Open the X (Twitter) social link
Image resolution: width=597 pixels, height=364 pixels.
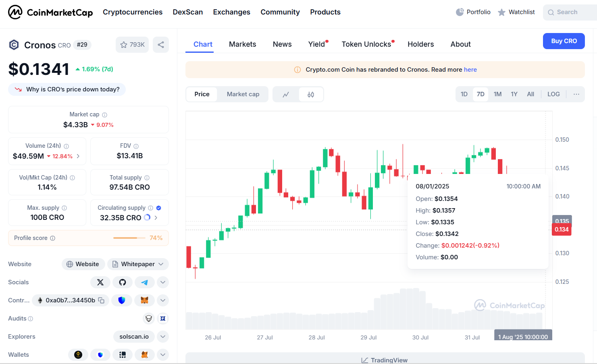pyautogui.click(x=100, y=282)
